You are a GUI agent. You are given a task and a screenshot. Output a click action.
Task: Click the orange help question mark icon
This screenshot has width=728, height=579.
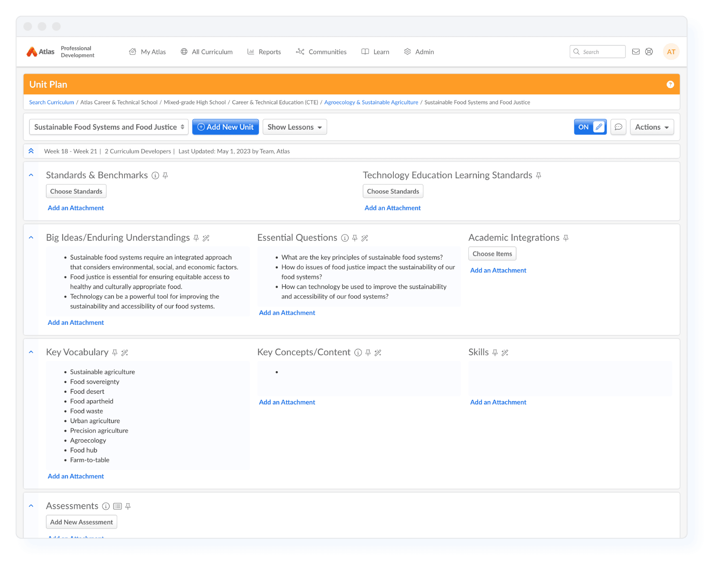670,84
